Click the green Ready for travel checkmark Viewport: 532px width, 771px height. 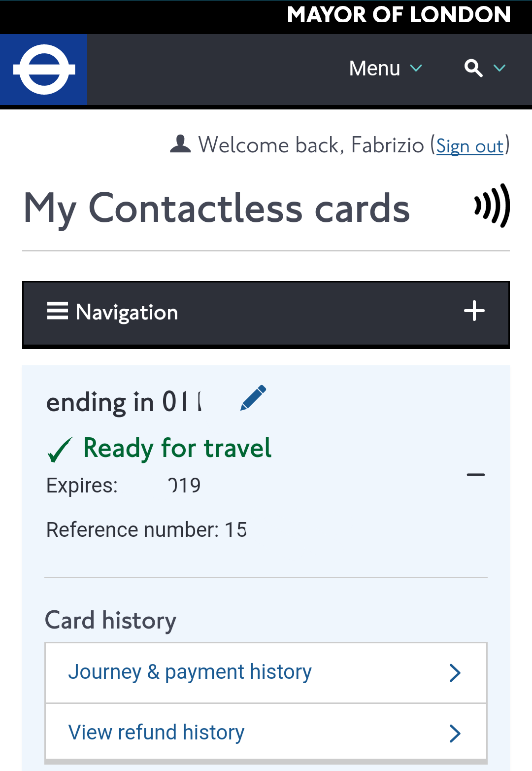(x=60, y=450)
